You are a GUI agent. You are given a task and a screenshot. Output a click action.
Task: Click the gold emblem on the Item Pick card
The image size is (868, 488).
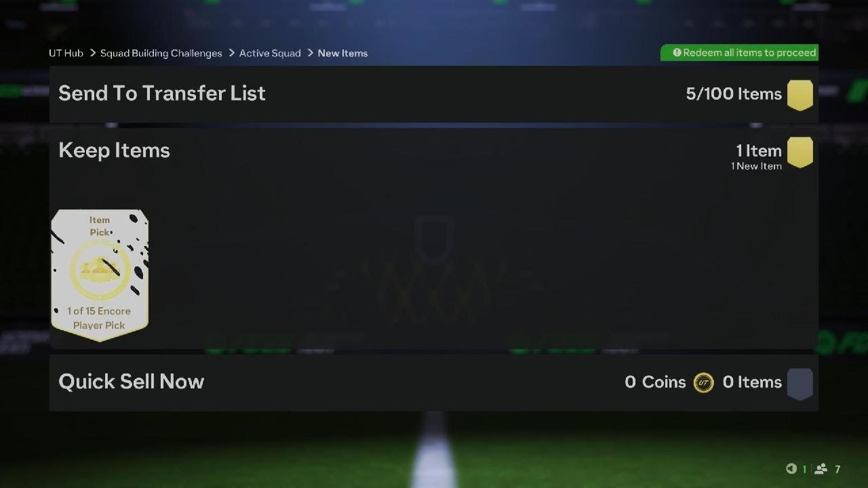[100, 270]
